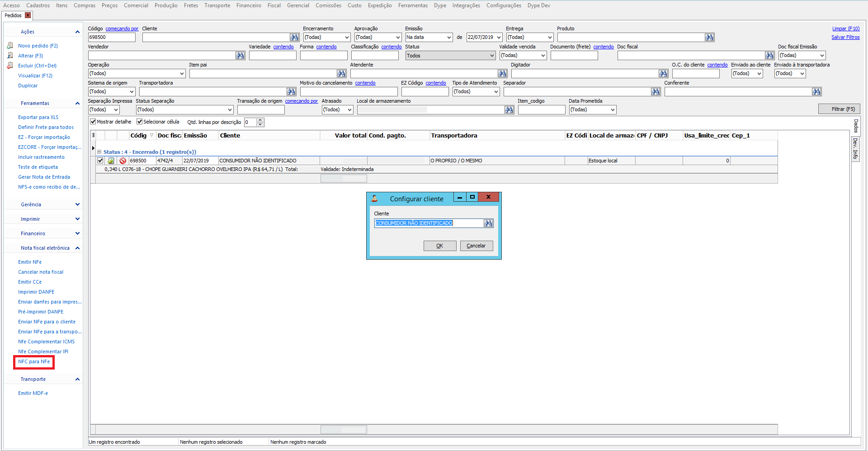868x451 pixels.
Task: Click the Emitir NFe link
Action: click(x=30, y=262)
